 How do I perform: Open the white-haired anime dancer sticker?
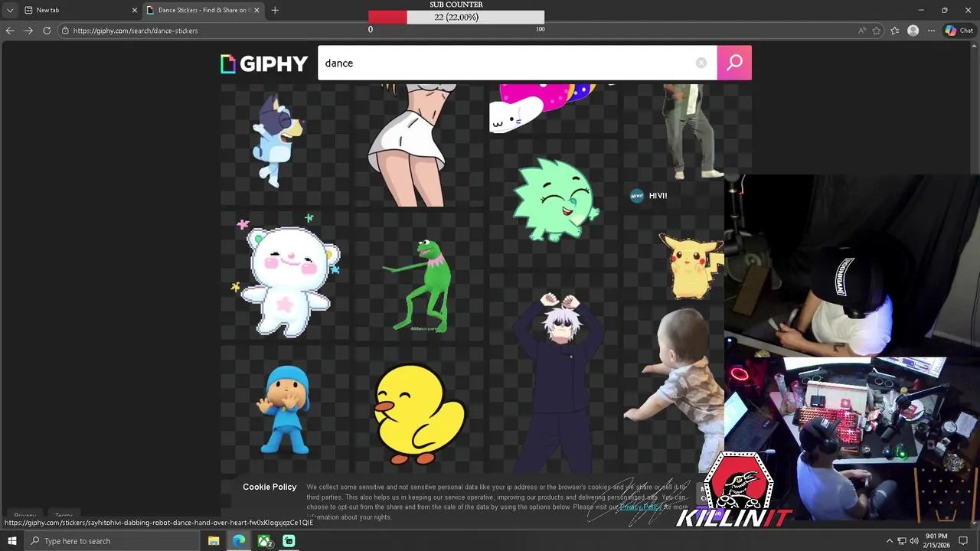(554, 373)
